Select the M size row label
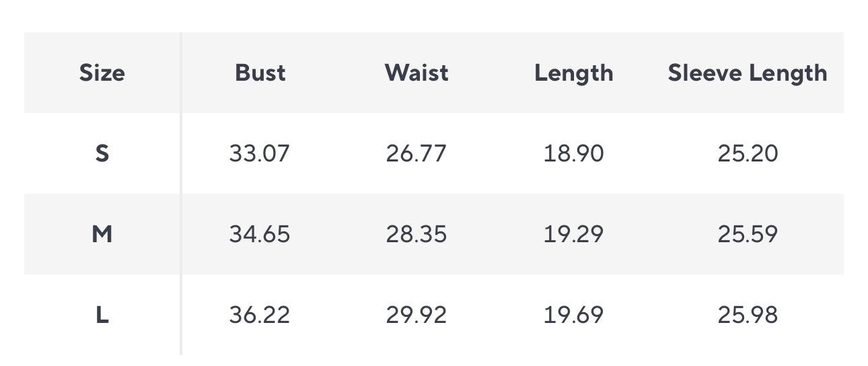 click(102, 234)
